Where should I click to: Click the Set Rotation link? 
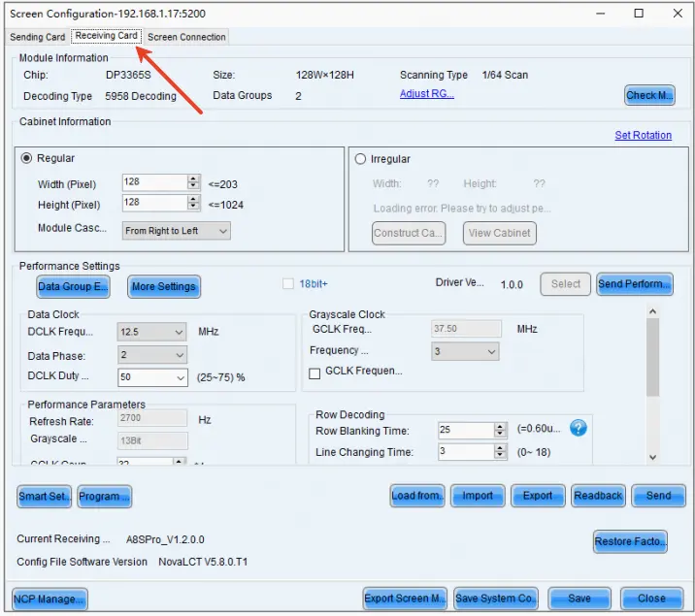click(x=643, y=136)
